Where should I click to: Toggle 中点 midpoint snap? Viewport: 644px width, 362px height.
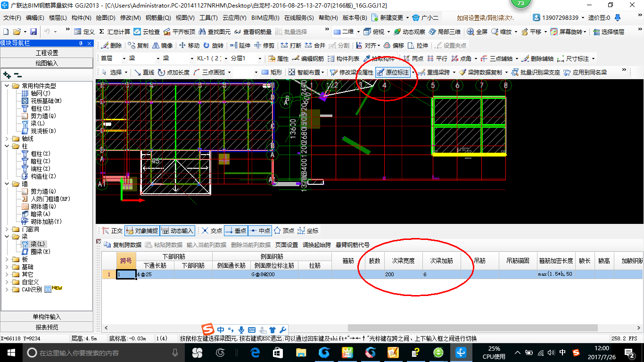[x=260, y=230]
